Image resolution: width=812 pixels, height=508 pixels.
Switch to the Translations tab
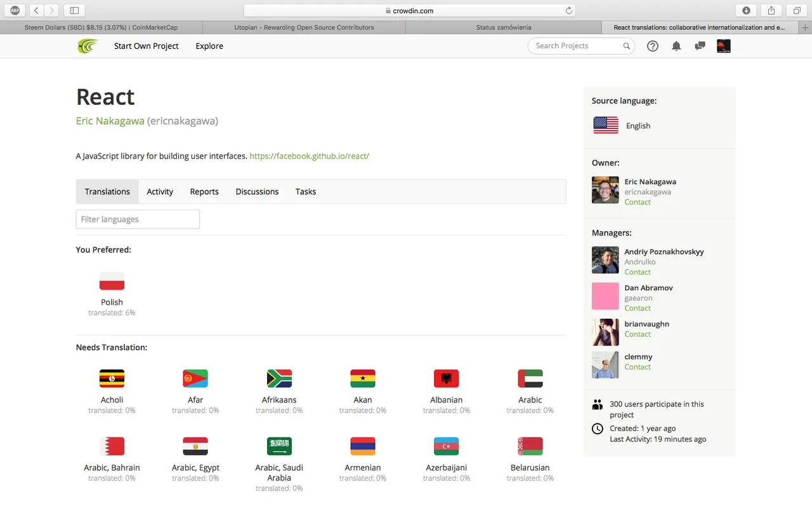coord(107,191)
